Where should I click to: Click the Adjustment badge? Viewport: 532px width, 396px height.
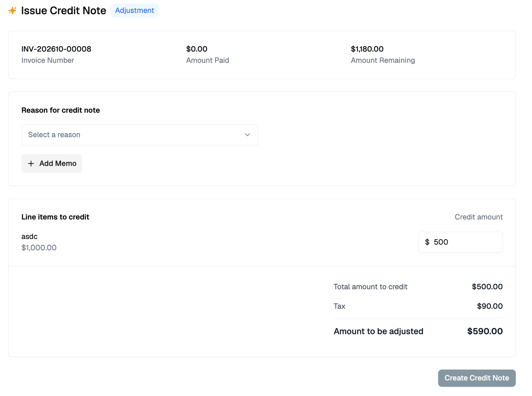pyautogui.click(x=134, y=11)
